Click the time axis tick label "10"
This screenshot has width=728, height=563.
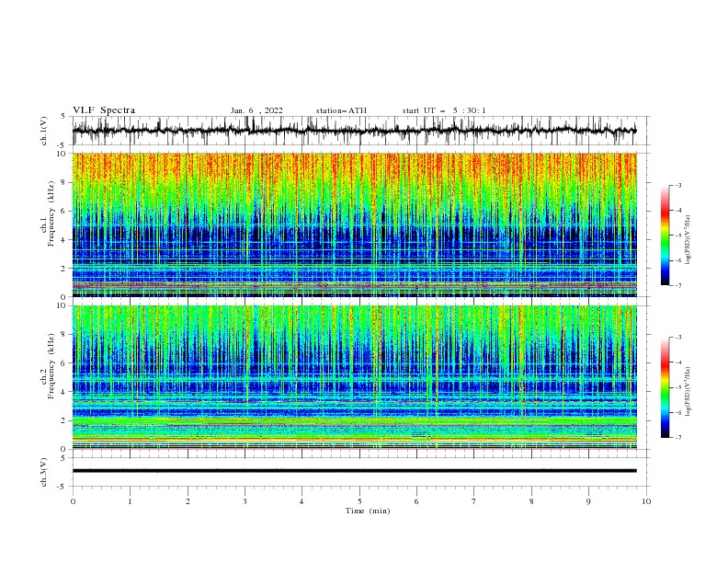click(646, 501)
